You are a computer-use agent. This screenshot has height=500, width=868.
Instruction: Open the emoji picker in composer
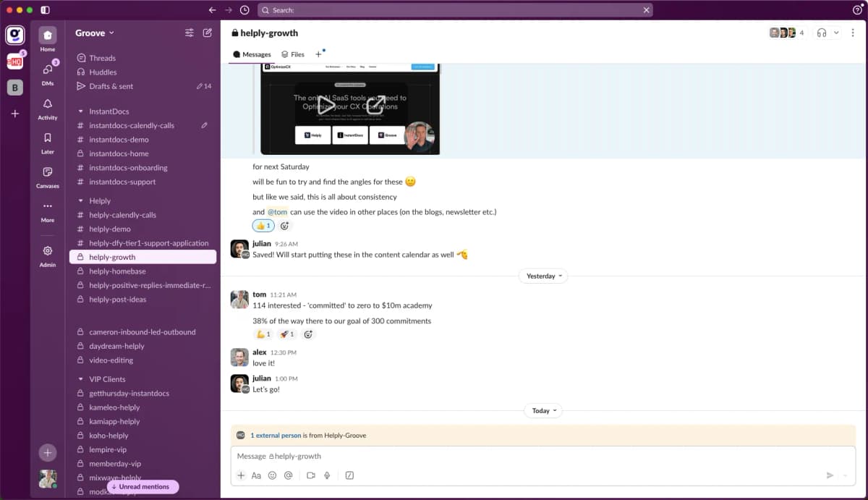point(273,475)
